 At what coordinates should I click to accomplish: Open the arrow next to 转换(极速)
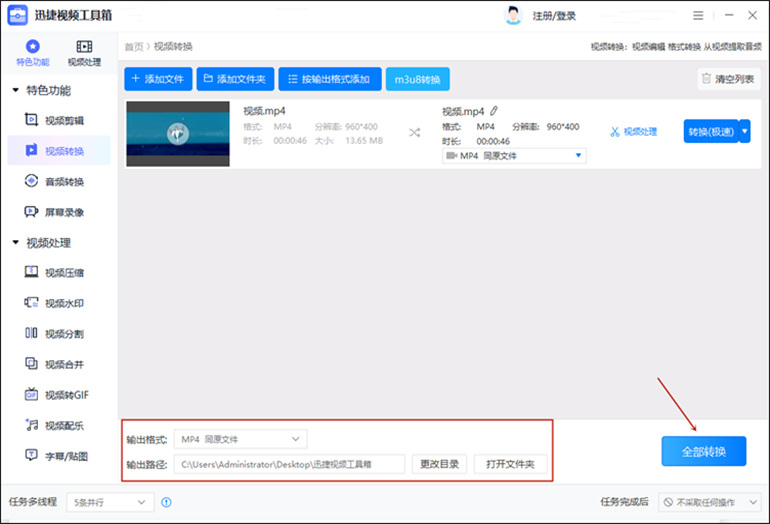(745, 131)
